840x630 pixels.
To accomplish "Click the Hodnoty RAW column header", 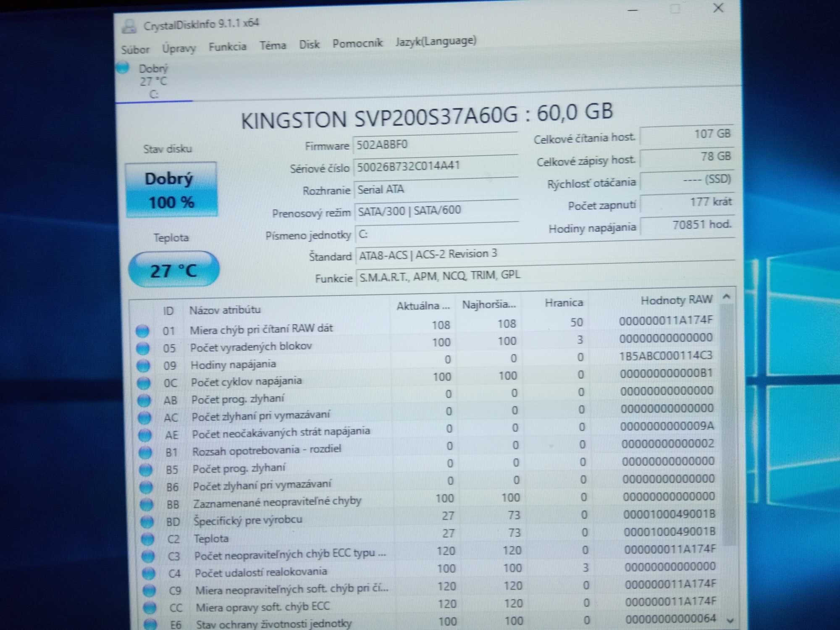I will point(677,300).
